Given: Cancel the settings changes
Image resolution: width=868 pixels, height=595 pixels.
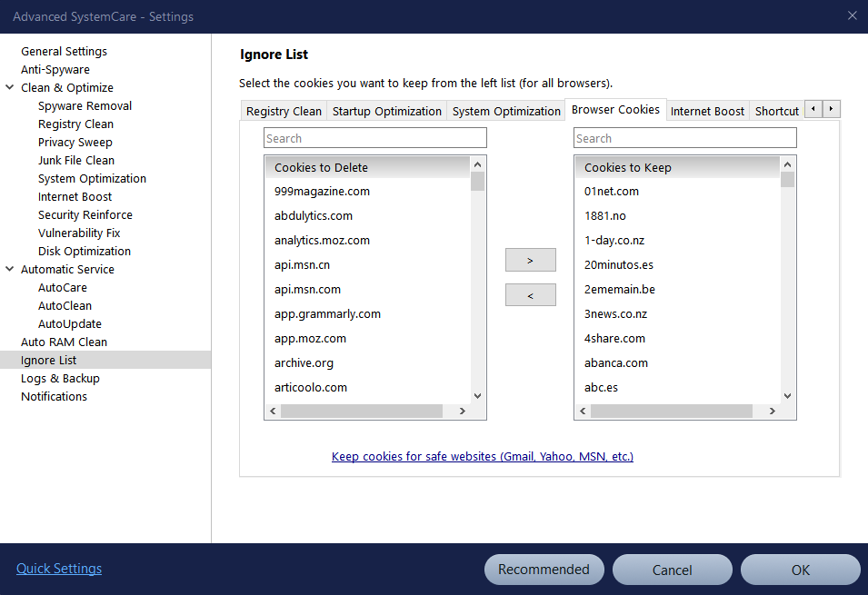Looking at the screenshot, I should coord(672,570).
